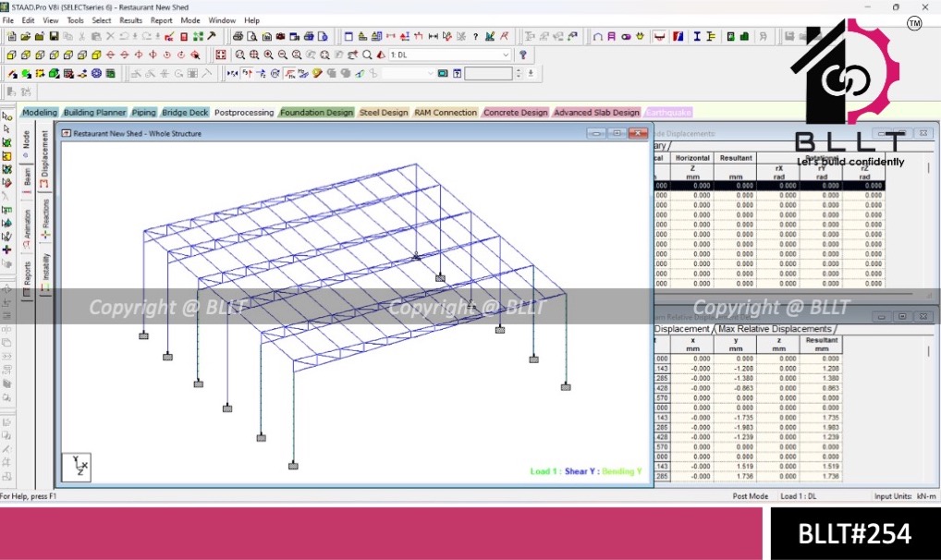Open the Select menu

coord(102,20)
